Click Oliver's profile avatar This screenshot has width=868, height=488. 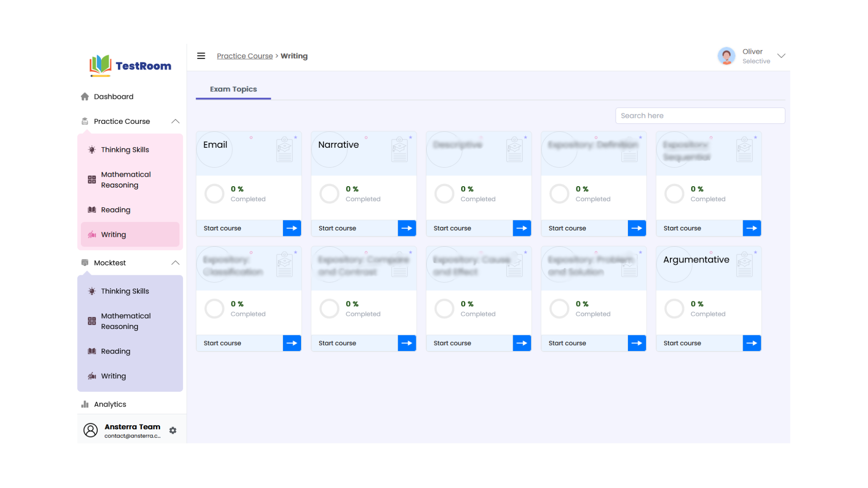(726, 56)
